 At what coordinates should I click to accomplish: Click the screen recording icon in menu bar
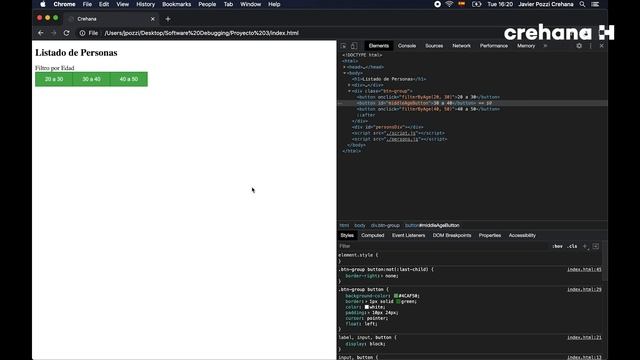click(438, 4)
